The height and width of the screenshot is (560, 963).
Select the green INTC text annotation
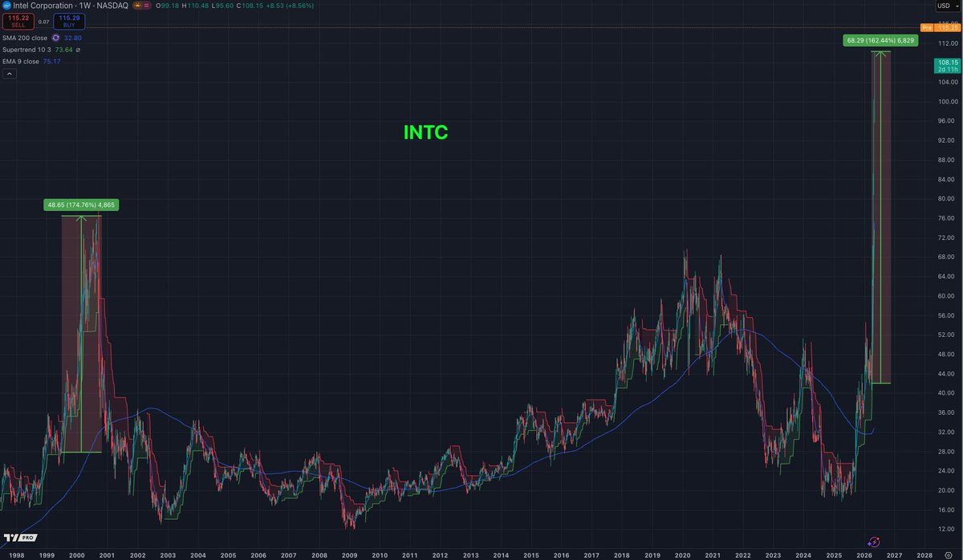coord(425,132)
